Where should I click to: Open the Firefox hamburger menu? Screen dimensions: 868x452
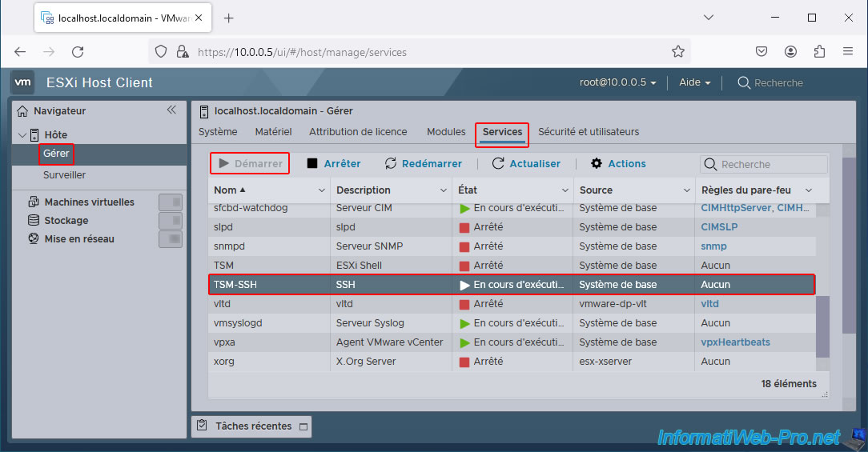point(848,52)
